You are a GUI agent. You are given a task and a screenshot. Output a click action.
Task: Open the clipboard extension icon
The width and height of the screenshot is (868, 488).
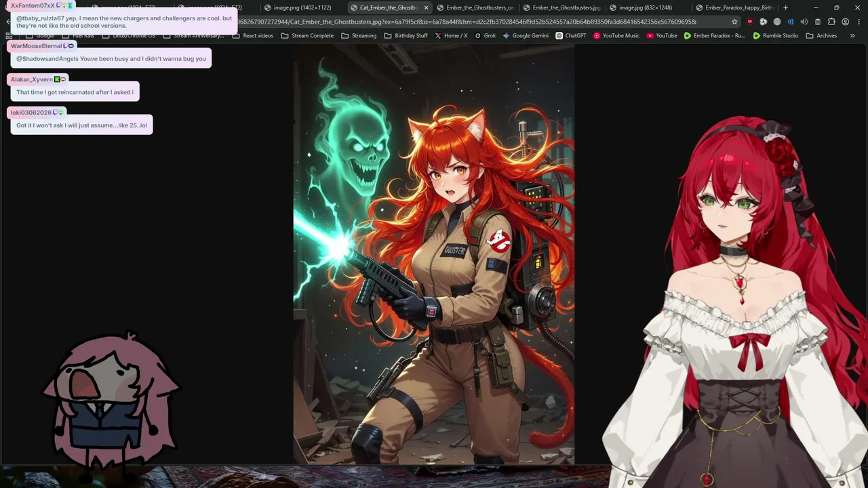pyautogui.click(x=818, y=22)
